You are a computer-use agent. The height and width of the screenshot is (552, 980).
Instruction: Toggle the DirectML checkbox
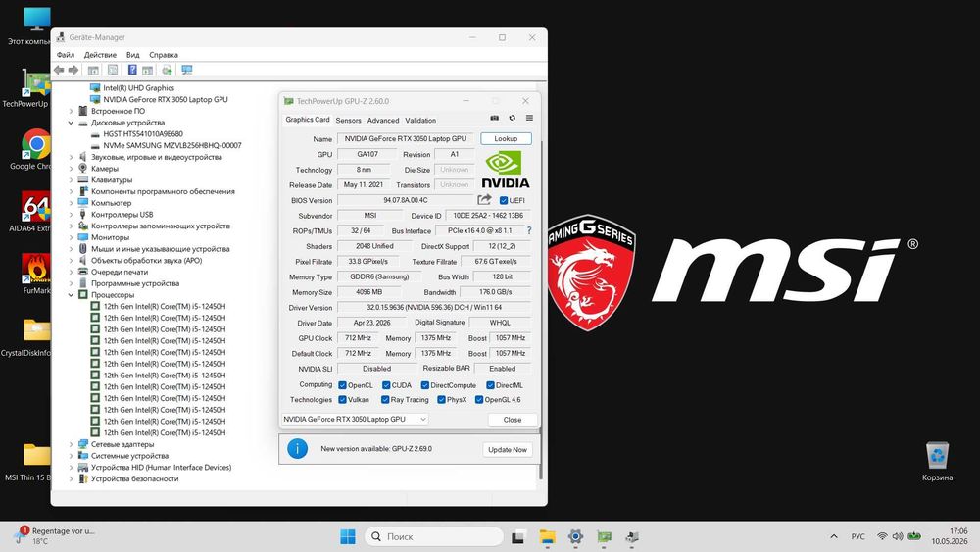click(491, 385)
